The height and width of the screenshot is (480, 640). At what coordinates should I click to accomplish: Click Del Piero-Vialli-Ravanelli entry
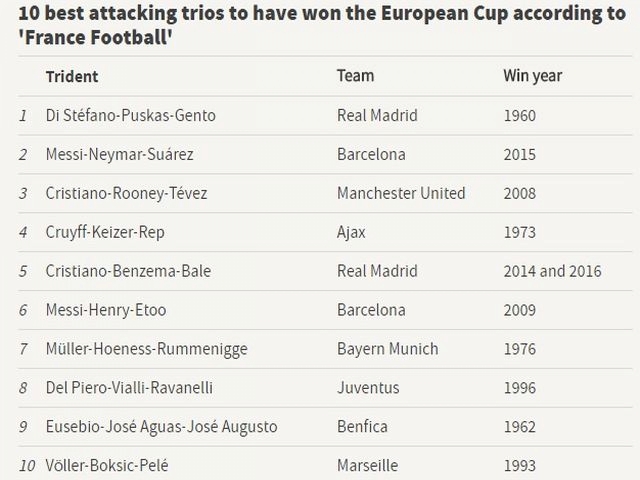coord(129,388)
